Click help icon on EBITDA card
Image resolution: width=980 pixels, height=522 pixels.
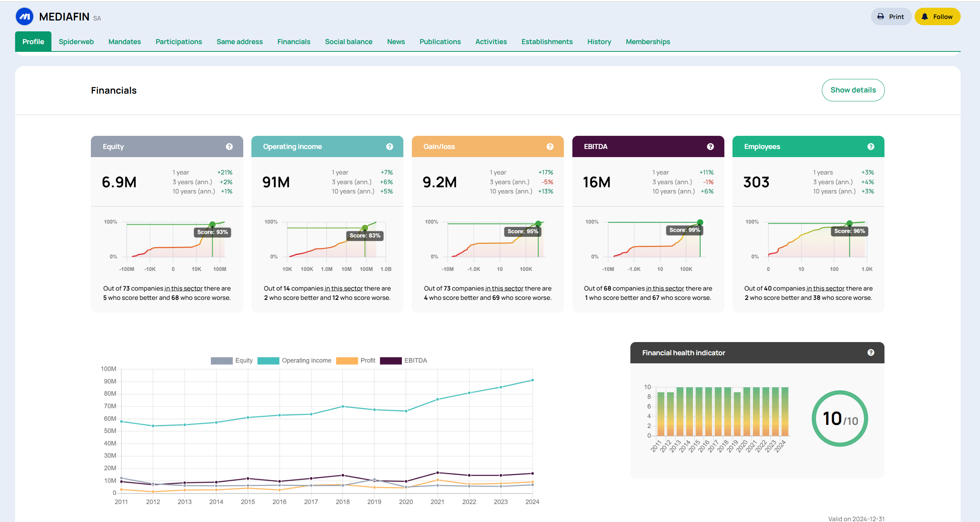710,147
